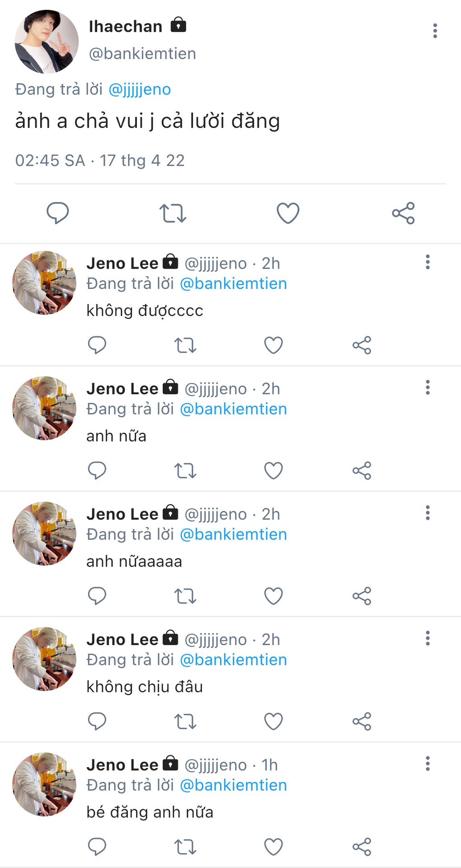Open Jeno Lee's name on "không chịu đâu" reply
The height and width of the screenshot is (868, 461).
point(122,640)
